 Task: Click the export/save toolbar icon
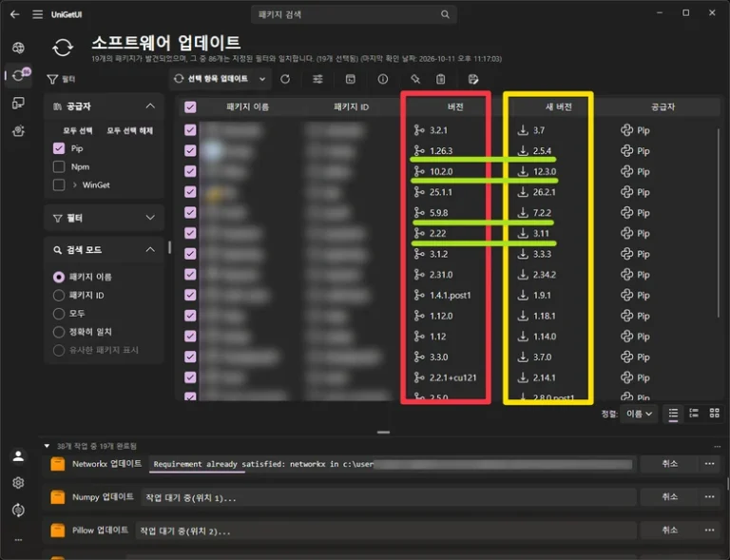[x=473, y=79]
